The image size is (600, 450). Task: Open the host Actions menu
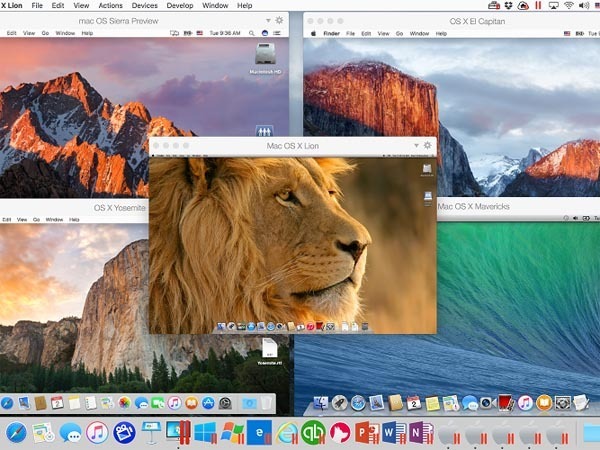tap(111, 5)
